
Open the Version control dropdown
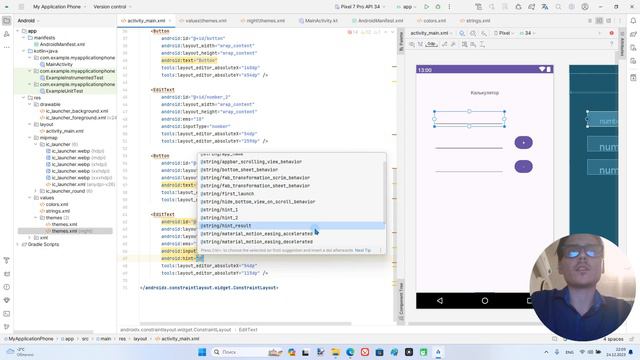point(113,7)
